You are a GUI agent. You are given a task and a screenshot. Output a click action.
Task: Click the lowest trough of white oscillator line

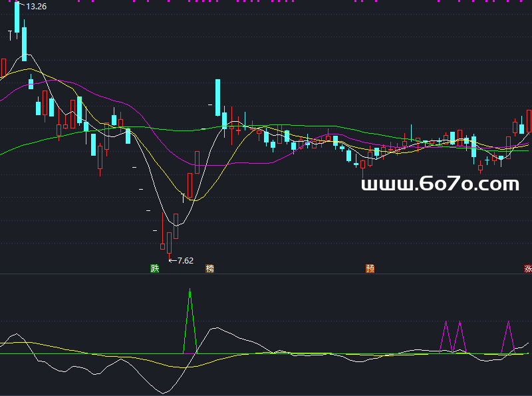coord(163,392)
